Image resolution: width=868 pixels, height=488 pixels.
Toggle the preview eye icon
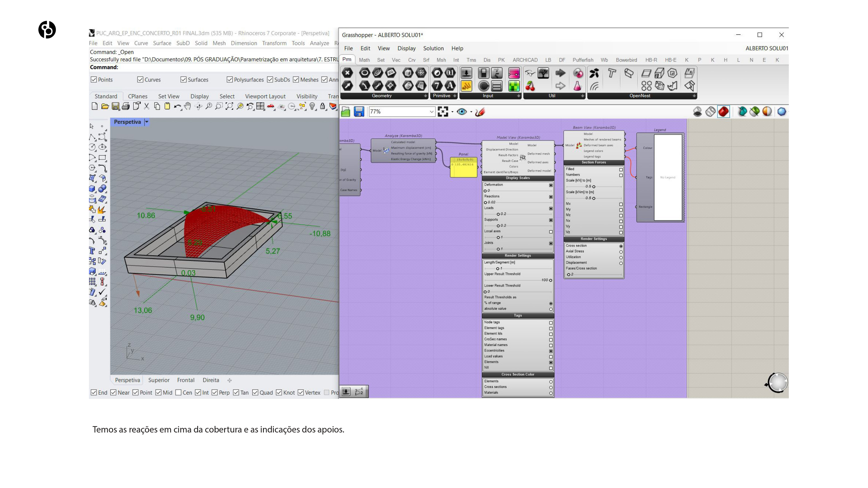pyautogui.click(x=462, y=112)
